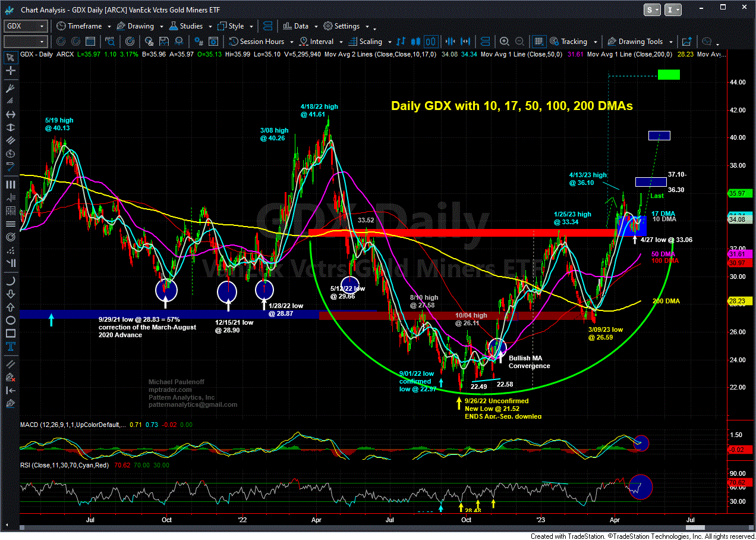Click the Tracking button

pyautogui.click(x=568, y=42)
